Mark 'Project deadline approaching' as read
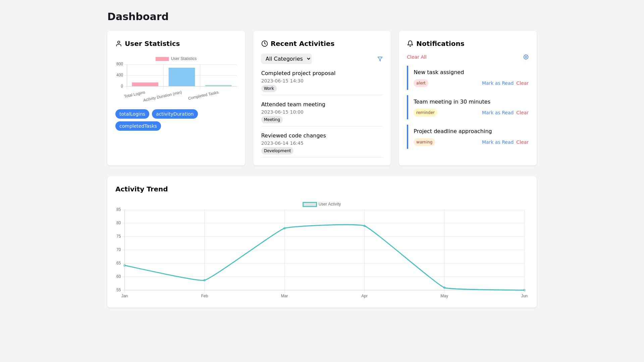This screenshot has width=644, height=362. click(x=497, y=142)
